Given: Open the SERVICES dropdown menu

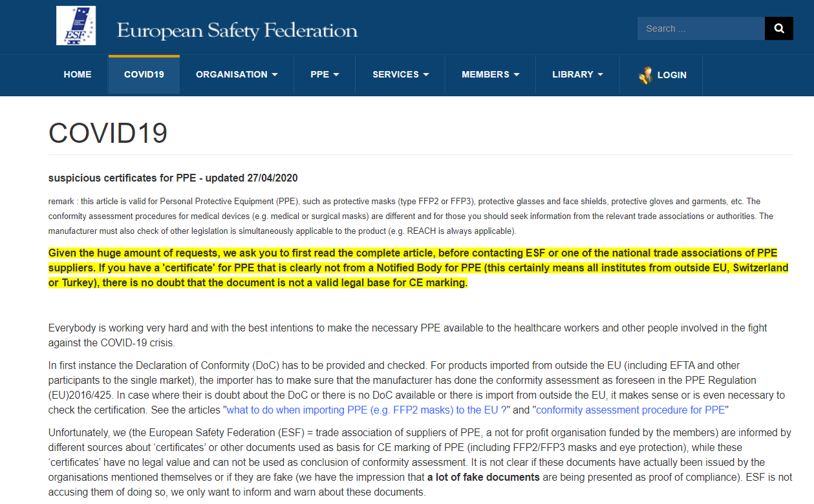Looking at the screenshot, I should [400, 75].
